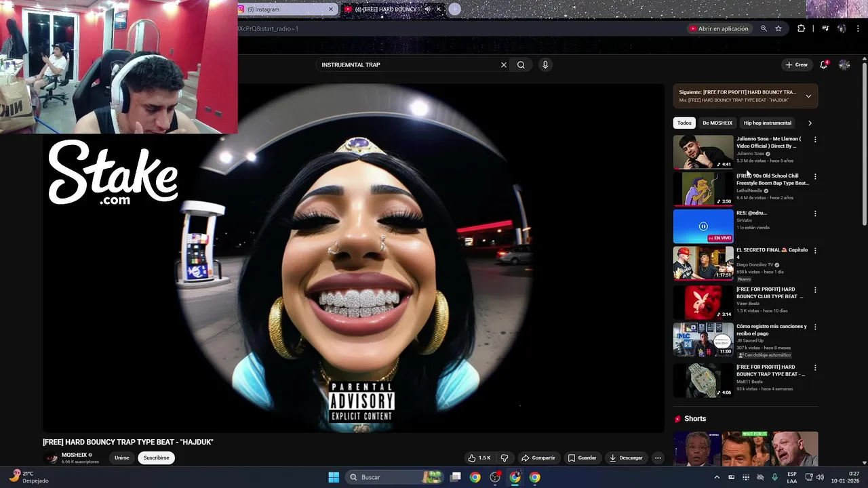This screenshot has width=868, height=488.
Task: Show more filter chips with right arrow
Action: [810, 123]
